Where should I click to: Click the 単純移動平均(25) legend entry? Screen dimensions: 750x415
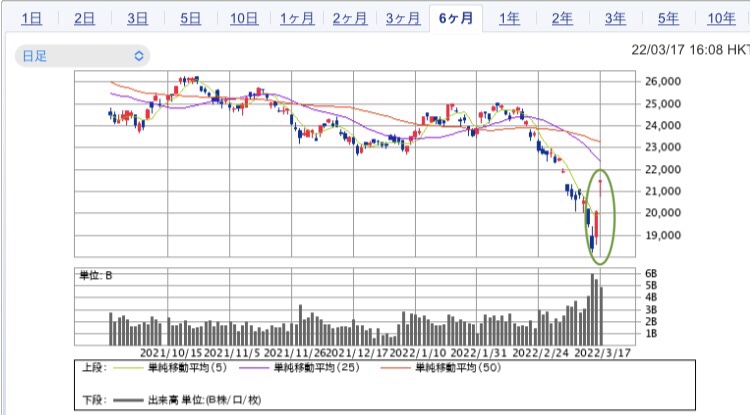pyautogui.click(x=316, y=368)
